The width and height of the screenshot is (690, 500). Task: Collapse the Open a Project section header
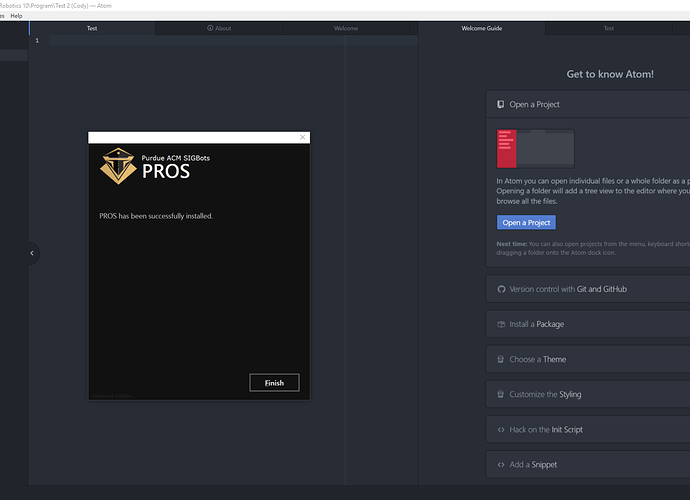click(x=588, y=104)
